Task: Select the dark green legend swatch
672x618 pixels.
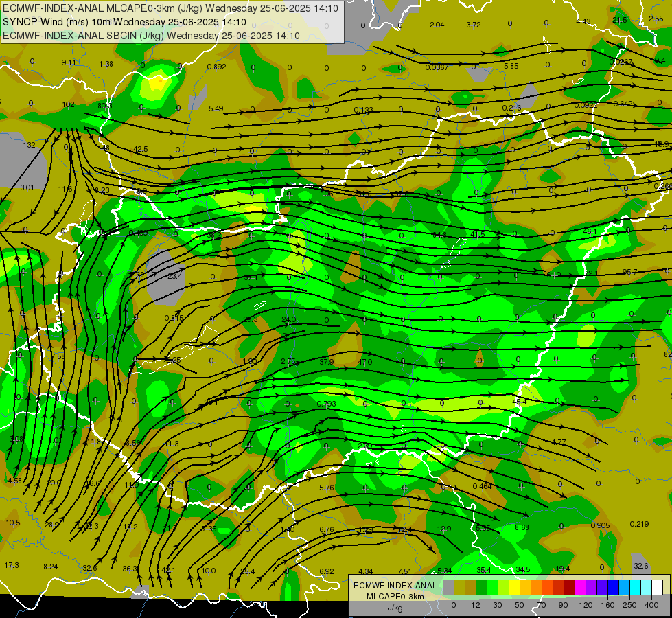Action: [481, 587]
